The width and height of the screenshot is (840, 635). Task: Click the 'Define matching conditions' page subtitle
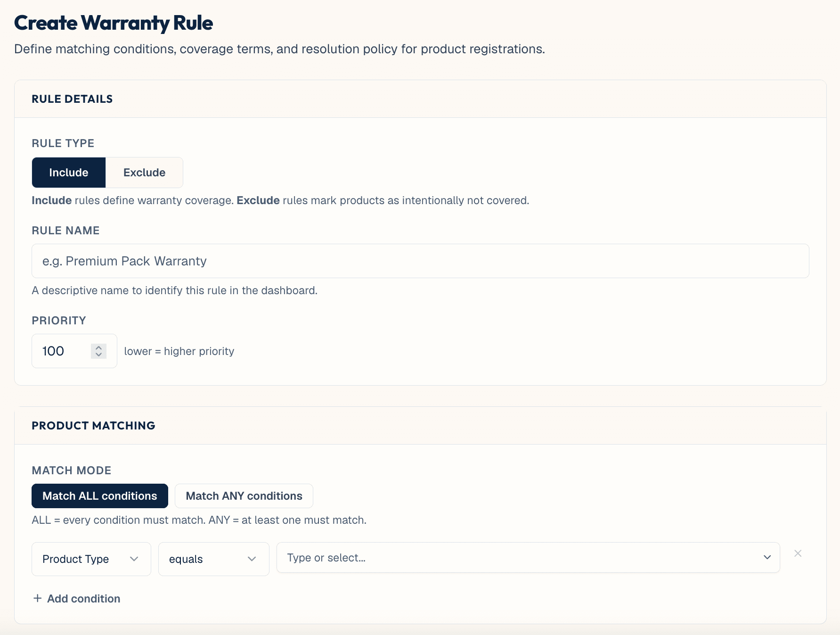click(279, 49)
